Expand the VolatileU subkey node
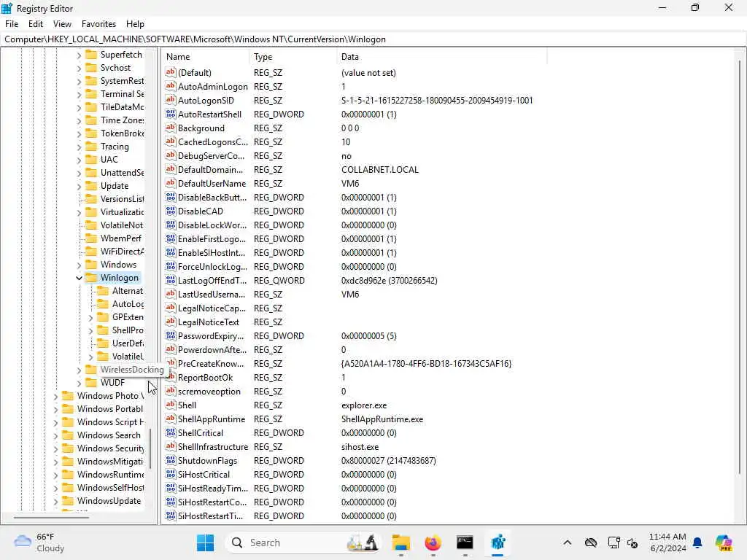 pyautogui.click(x=90, y=357)
